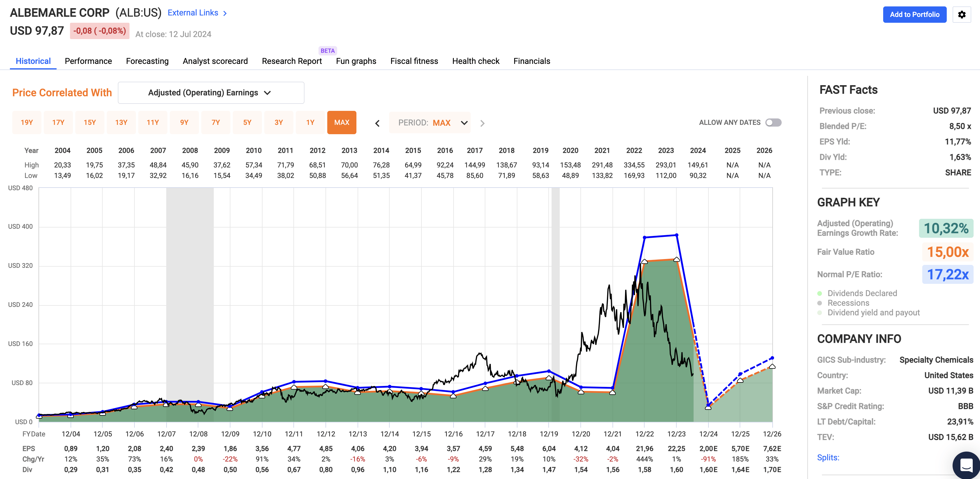
Task: Expand the PERIOD: MAX dropdown
Action: 430,123
